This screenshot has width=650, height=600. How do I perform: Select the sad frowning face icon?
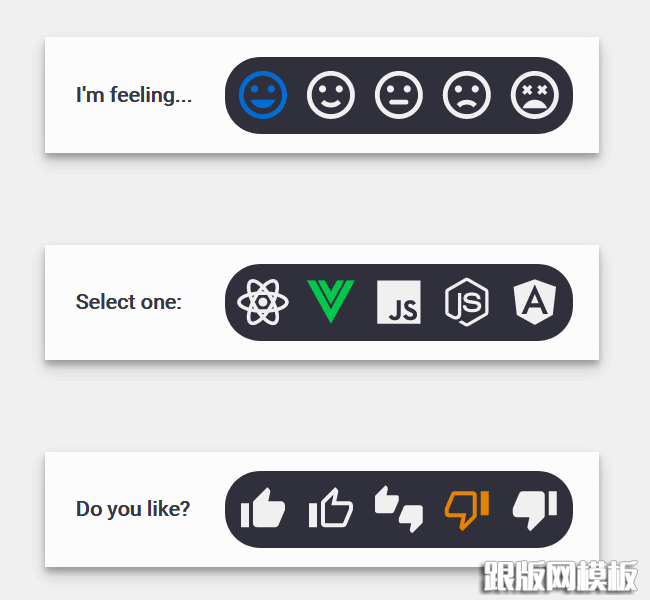(467, 95)
